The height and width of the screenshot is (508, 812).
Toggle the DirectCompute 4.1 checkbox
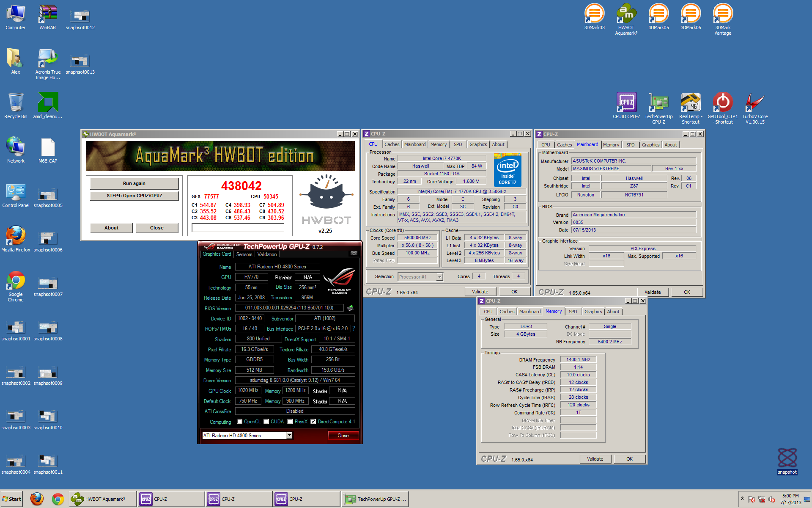coord(313,422)
